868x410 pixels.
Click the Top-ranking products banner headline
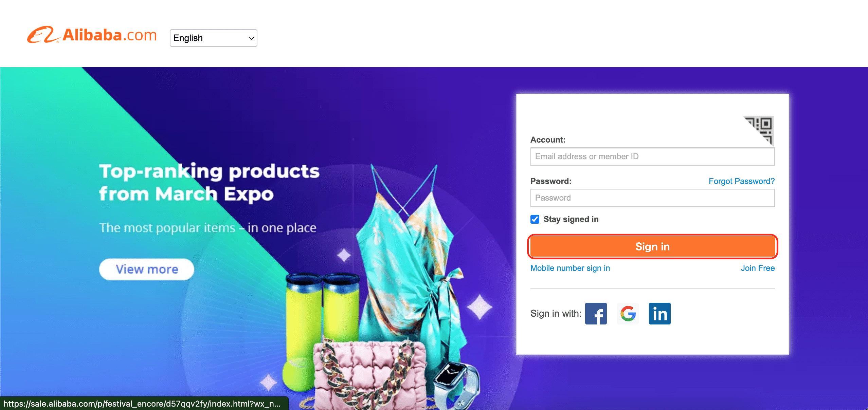[209, 183]
